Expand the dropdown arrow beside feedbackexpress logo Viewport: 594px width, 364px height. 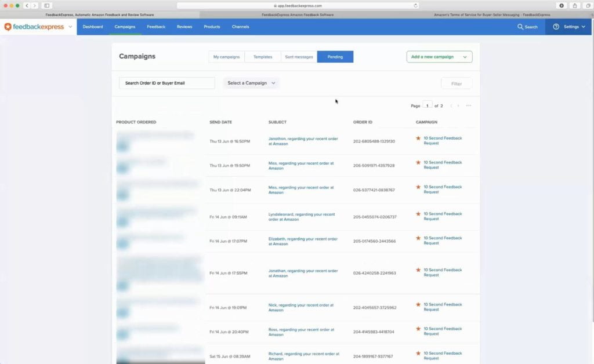(70, 27)
